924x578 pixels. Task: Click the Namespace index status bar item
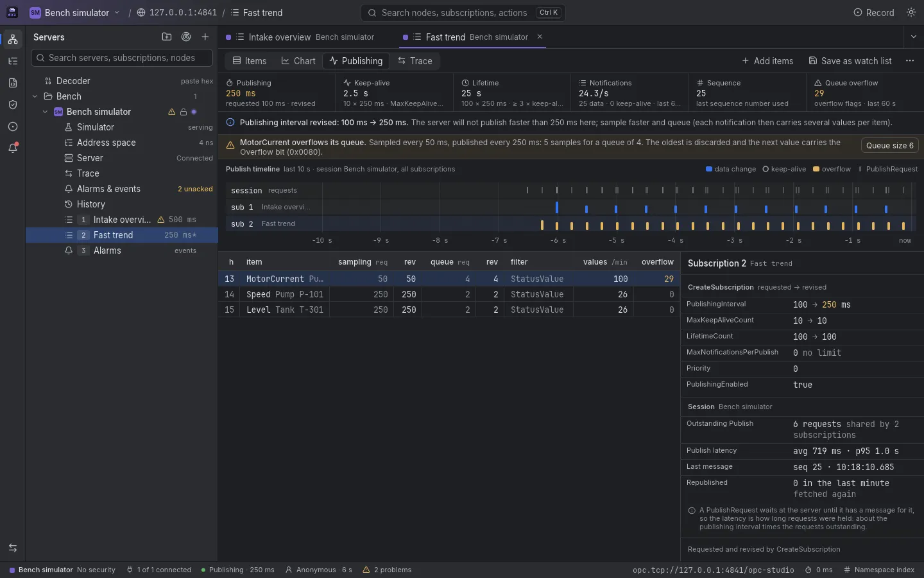click(x=878, y=570)
